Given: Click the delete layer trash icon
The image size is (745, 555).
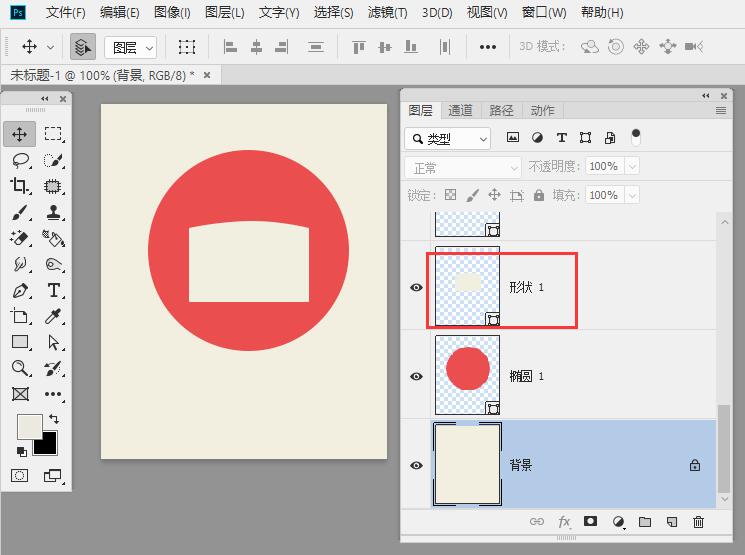Looking at the screenshot, I should [x=698, y=521].
